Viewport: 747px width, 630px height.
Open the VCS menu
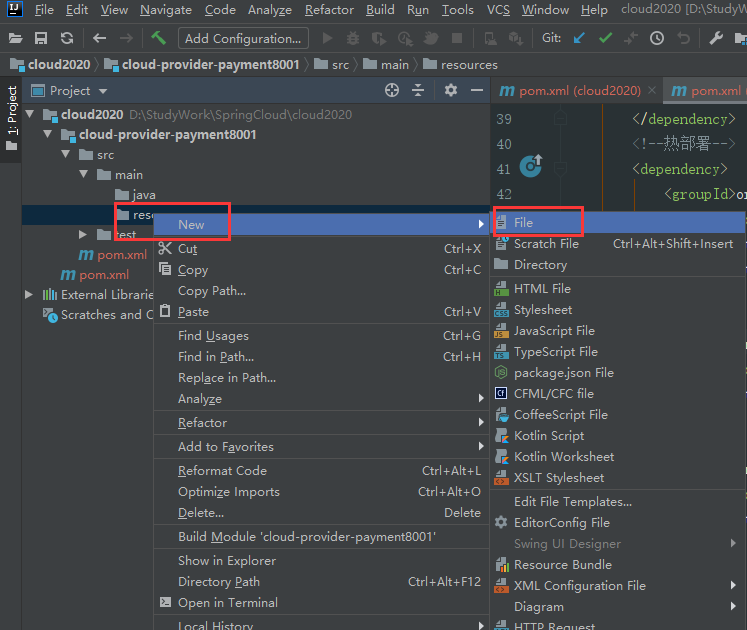tap(498, 10)
